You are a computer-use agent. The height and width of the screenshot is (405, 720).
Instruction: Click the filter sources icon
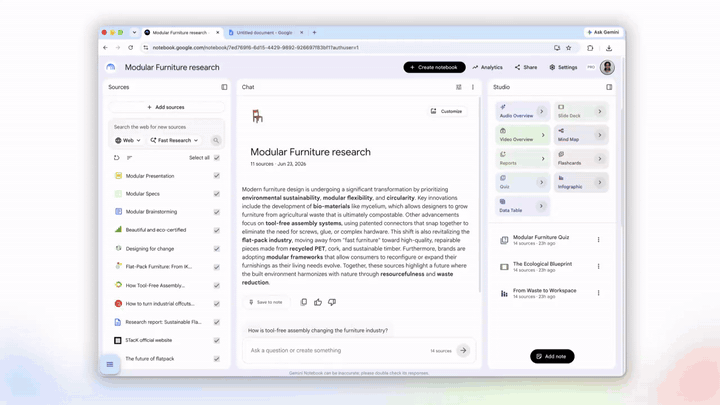click(x=129, y=158)
